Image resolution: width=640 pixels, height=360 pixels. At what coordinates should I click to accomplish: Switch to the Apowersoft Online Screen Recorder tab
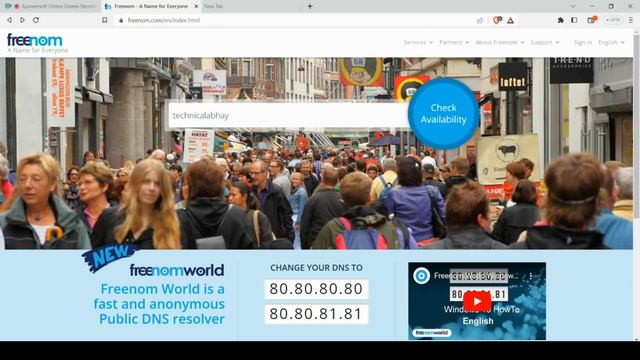click(x=51, y=6)
